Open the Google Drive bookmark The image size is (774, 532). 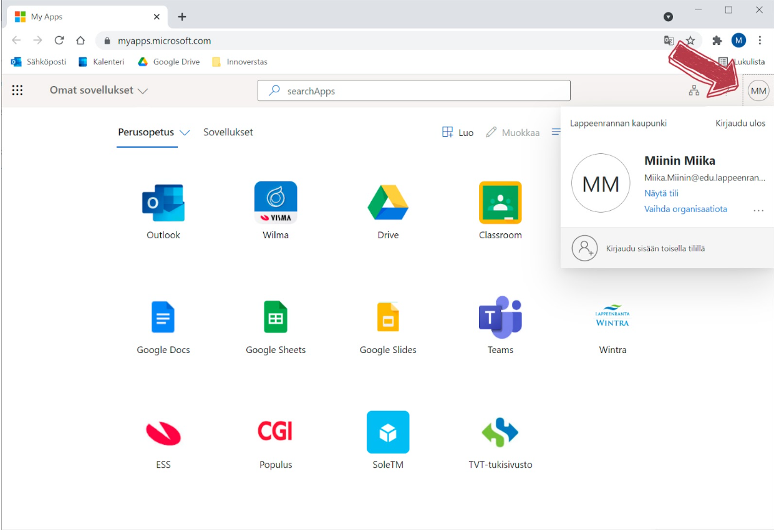(x=168, y=62)
